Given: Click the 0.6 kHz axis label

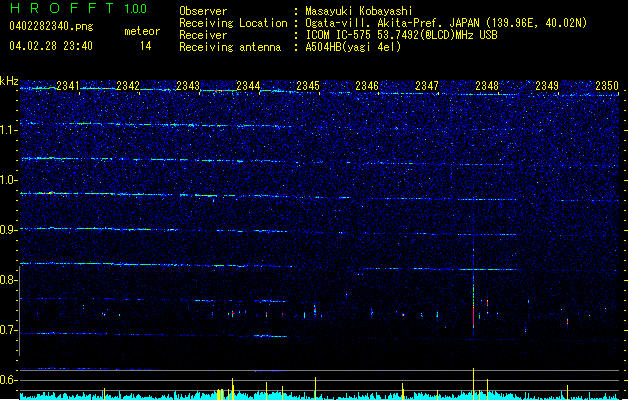Looking at the screenshot, I should pyautogui.click(x=9, y=380).
